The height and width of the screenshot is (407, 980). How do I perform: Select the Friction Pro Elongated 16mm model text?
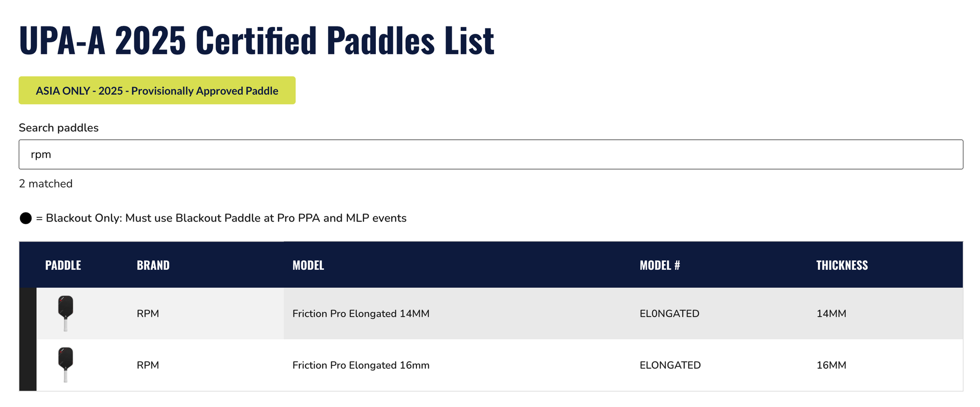361,365
